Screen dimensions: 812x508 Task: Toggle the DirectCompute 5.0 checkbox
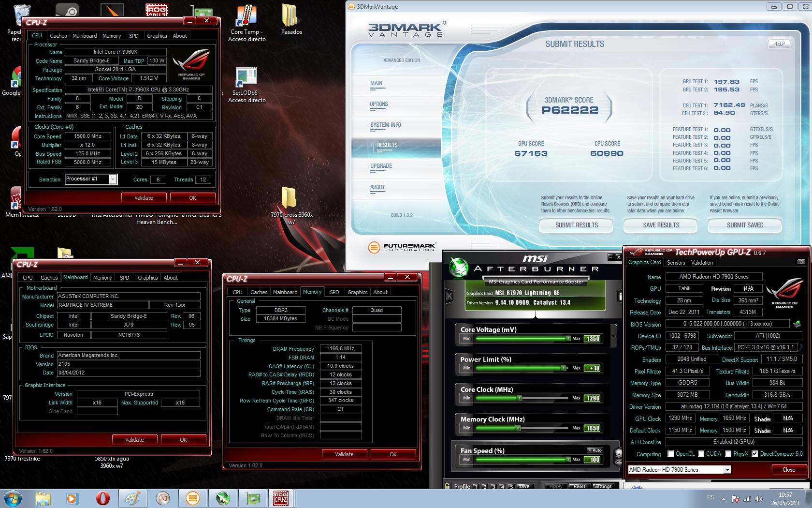pos(754,454)
